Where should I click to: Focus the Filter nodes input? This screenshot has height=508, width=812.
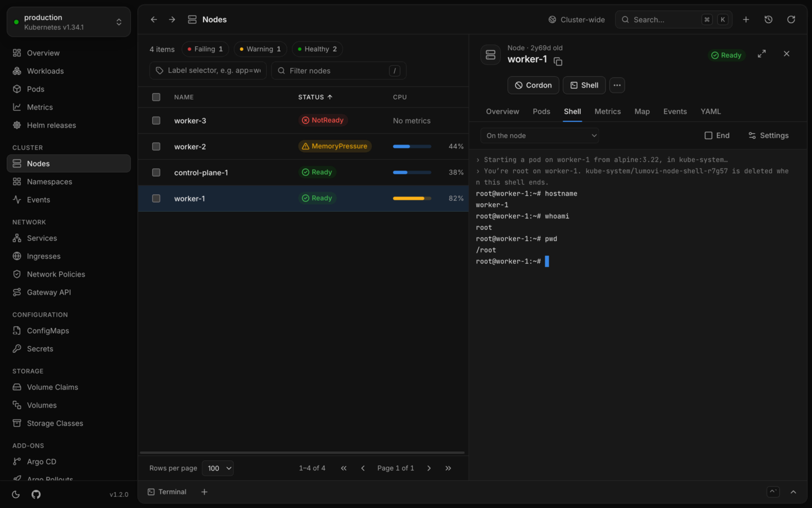pyautogui.click(x=339, y=71)
